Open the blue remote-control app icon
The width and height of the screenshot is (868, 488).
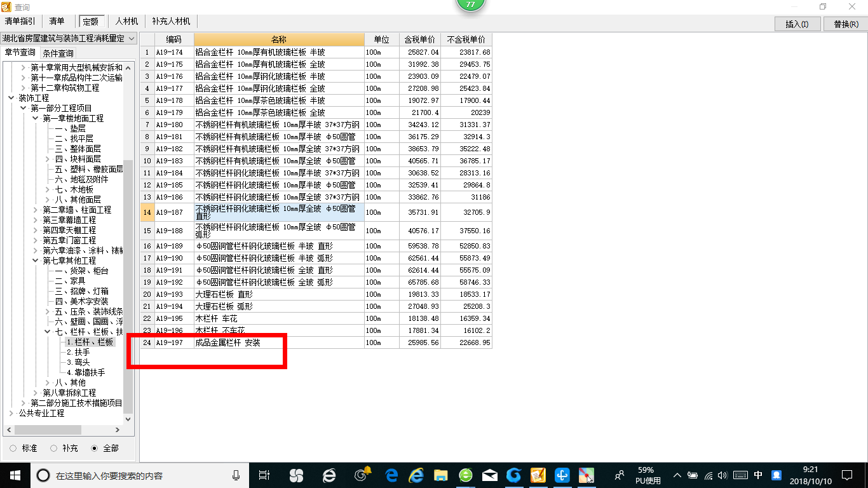(562, 475)
